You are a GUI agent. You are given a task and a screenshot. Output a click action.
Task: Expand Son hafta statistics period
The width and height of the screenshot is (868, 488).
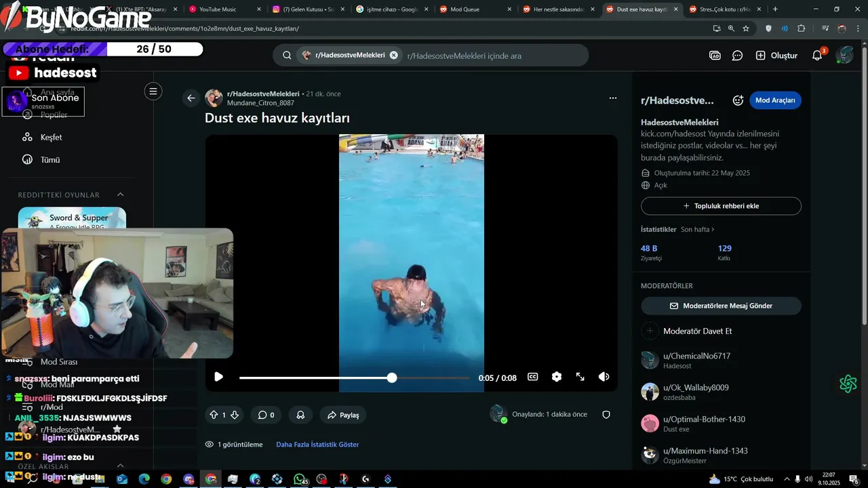coord(697,230)
